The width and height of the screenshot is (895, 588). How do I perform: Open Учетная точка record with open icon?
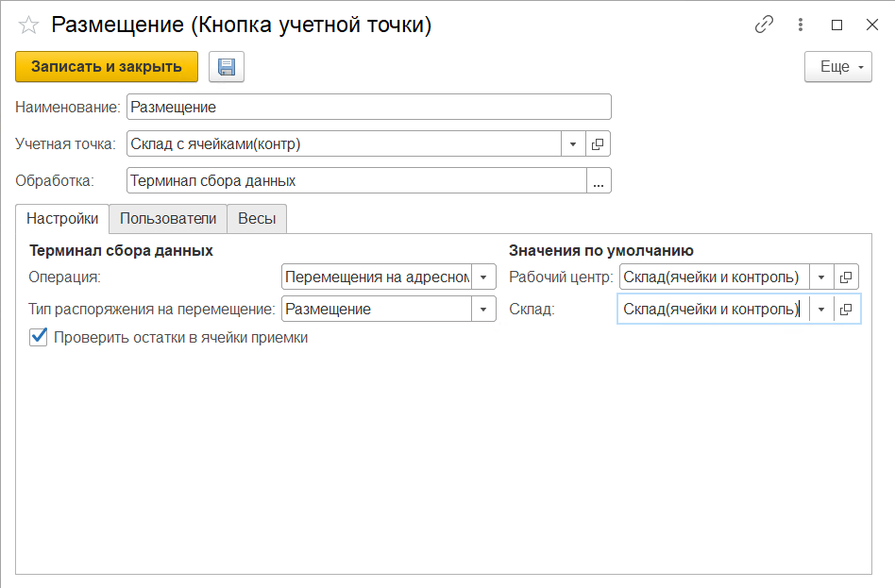click(x=599, y=143)
